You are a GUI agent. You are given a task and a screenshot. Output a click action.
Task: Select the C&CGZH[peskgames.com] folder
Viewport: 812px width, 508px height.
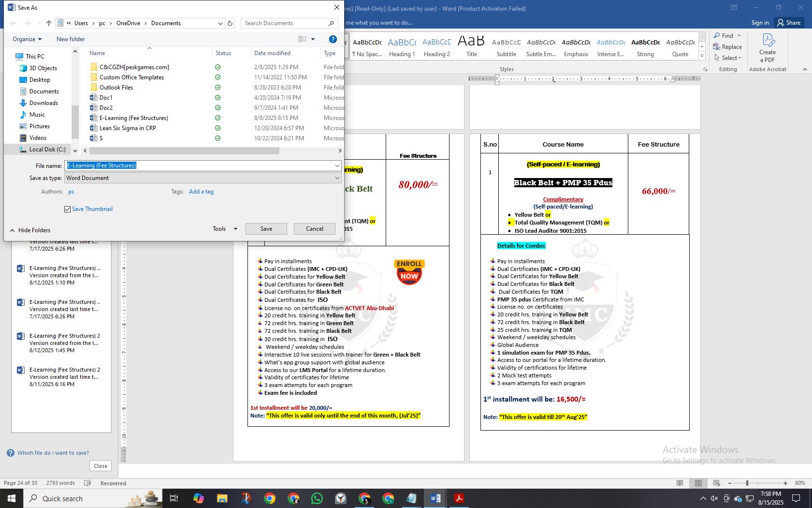pos(134,67)
